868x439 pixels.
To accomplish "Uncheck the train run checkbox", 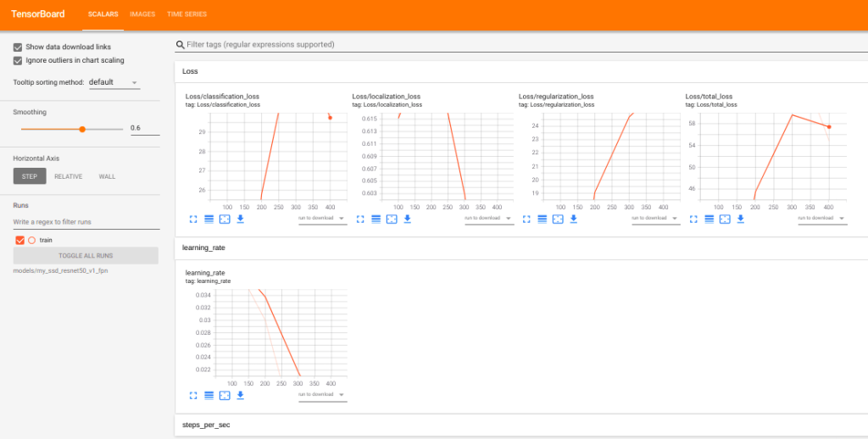I will pyautogui.click(x=19, y=240).
